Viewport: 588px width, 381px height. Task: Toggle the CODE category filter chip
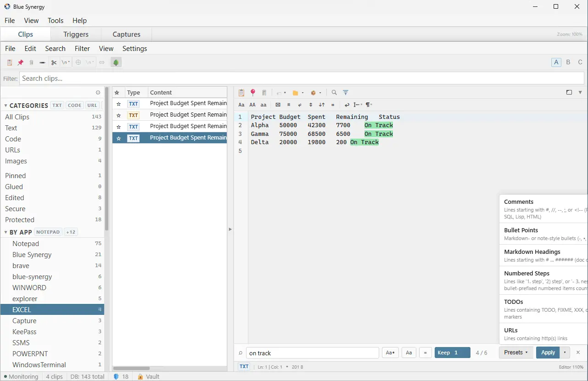click(74, 105)
